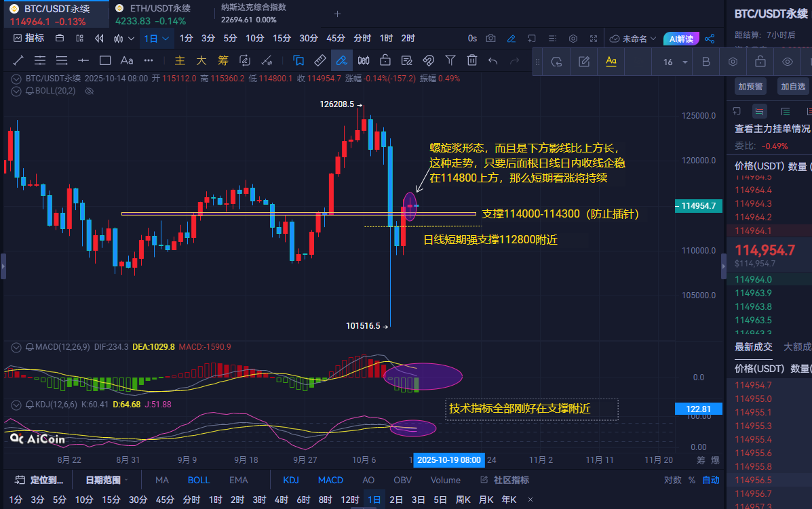The width and height of the screenshot is (812, 509).
Task: Click the 主 indicator icon
Action: click(x=180, y=60)
